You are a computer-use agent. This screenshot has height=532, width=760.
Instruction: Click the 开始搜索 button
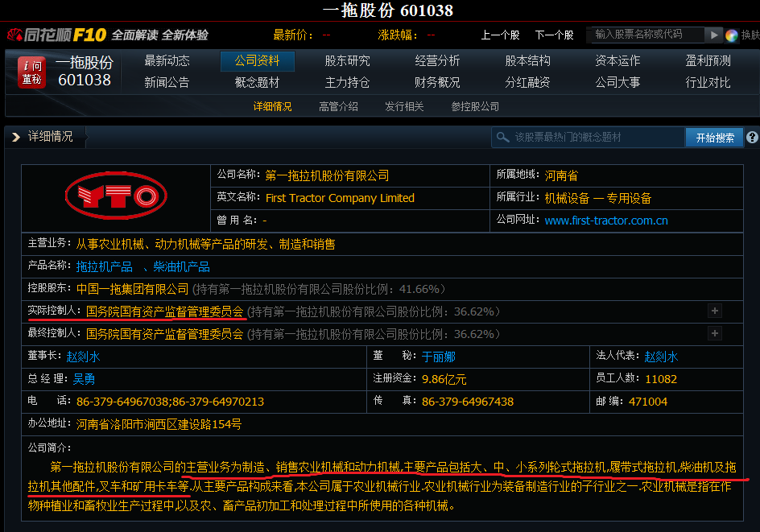[715, 138]
